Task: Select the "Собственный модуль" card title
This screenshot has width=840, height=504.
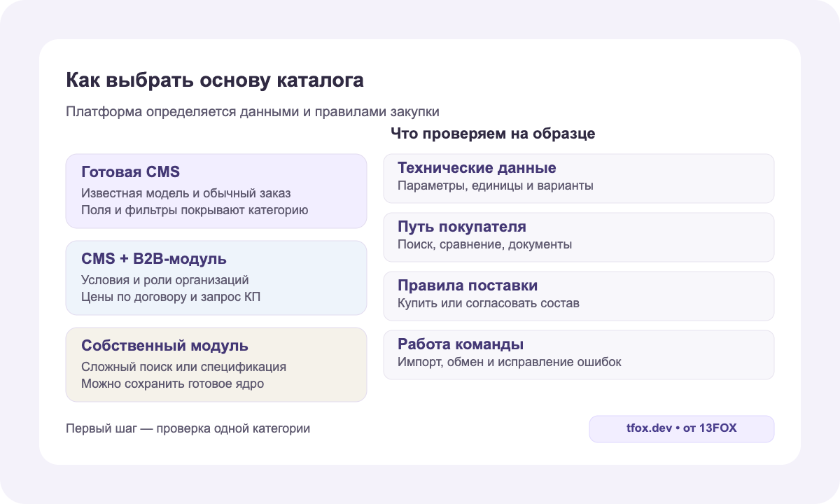Action: click(x=165, y=346)
